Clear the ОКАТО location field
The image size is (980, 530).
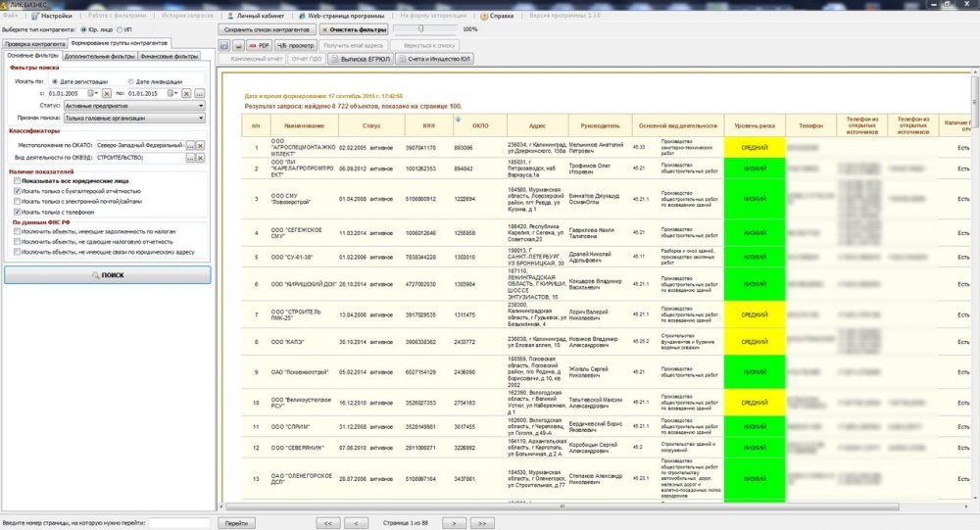tap(200, 145)
